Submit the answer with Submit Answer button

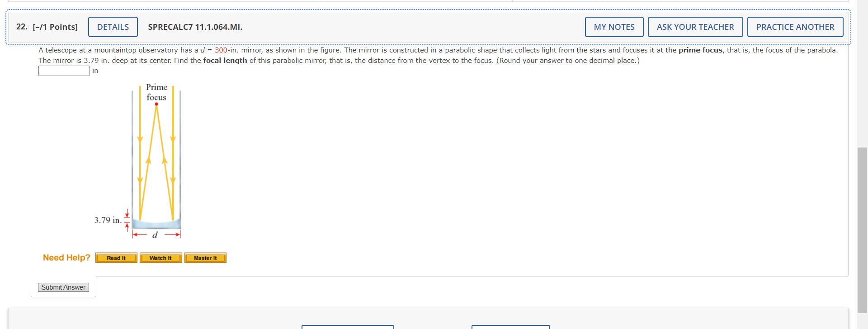[63, 287]
